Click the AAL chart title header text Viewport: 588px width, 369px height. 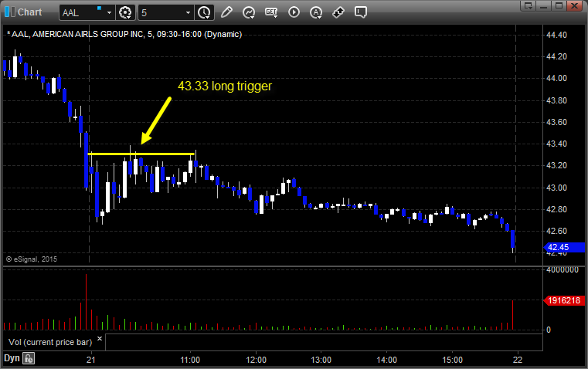[124, 34]
